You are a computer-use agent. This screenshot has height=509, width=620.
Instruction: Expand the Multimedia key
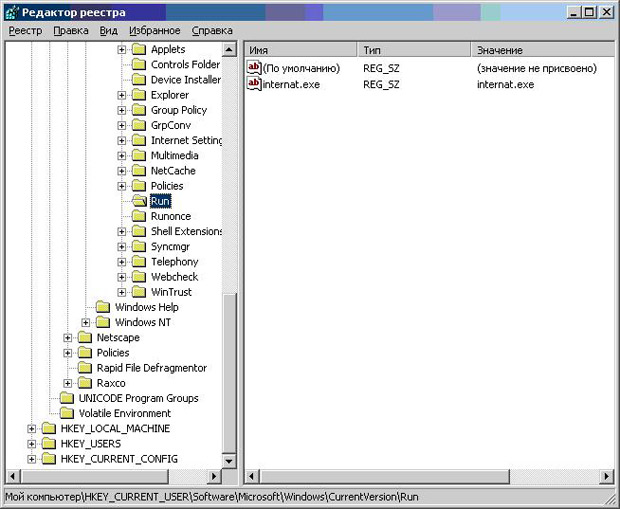pos(122,156)
